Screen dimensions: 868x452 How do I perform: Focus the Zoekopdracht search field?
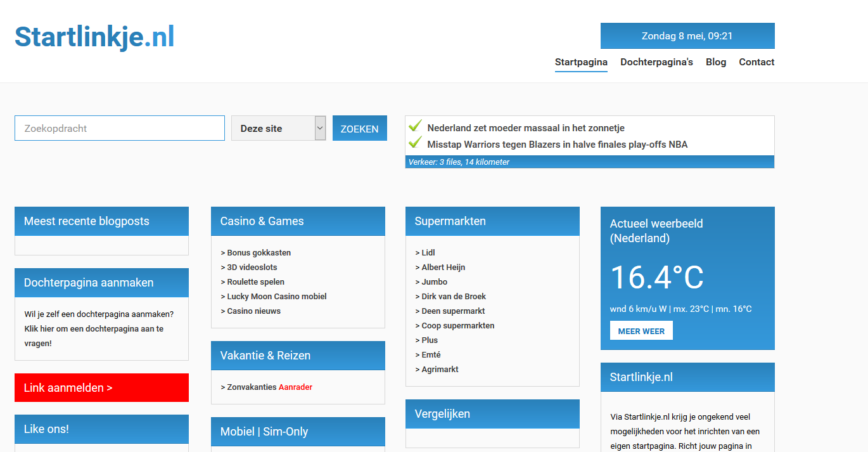(x=120, y=128)
